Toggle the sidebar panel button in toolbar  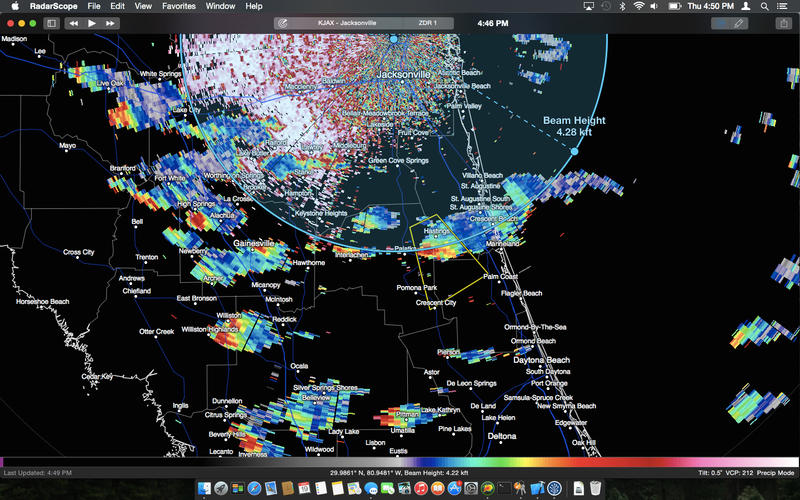point(720,22)
